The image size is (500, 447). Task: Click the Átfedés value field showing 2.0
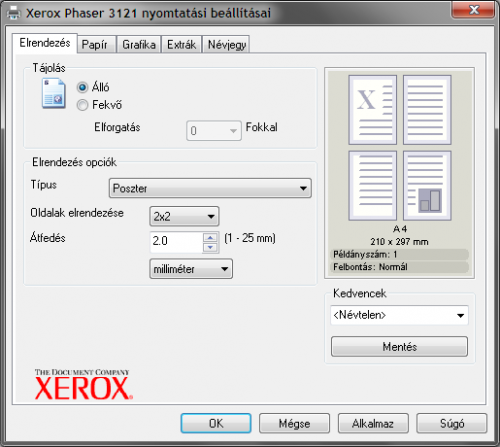point(177,242)
